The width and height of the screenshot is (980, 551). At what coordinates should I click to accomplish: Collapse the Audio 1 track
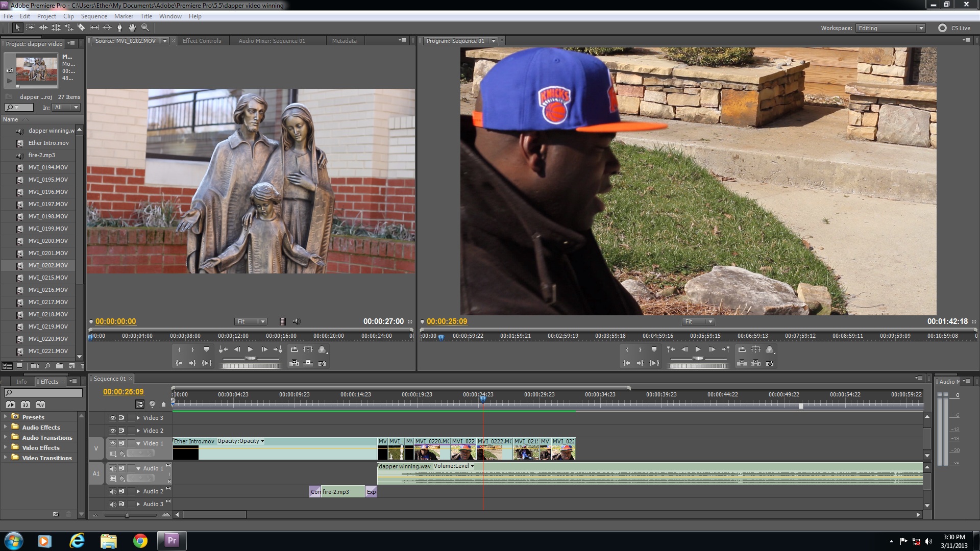tap(138, 468)
